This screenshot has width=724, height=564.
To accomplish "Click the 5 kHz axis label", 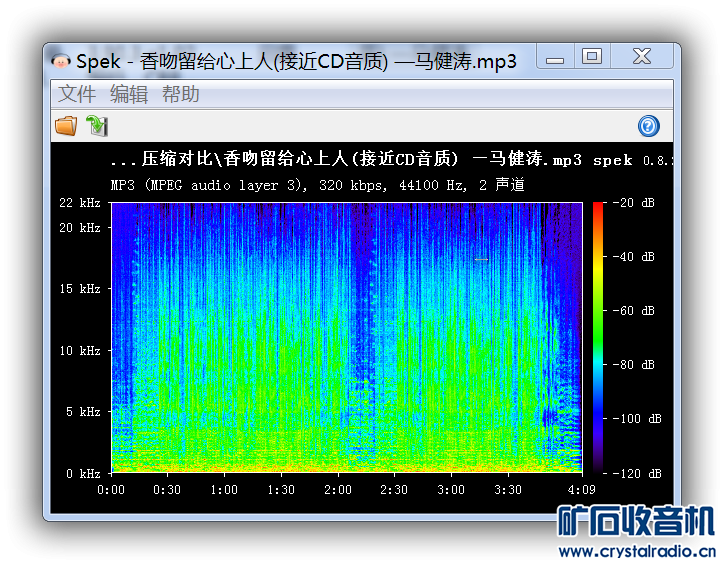I will coord(83,412).
